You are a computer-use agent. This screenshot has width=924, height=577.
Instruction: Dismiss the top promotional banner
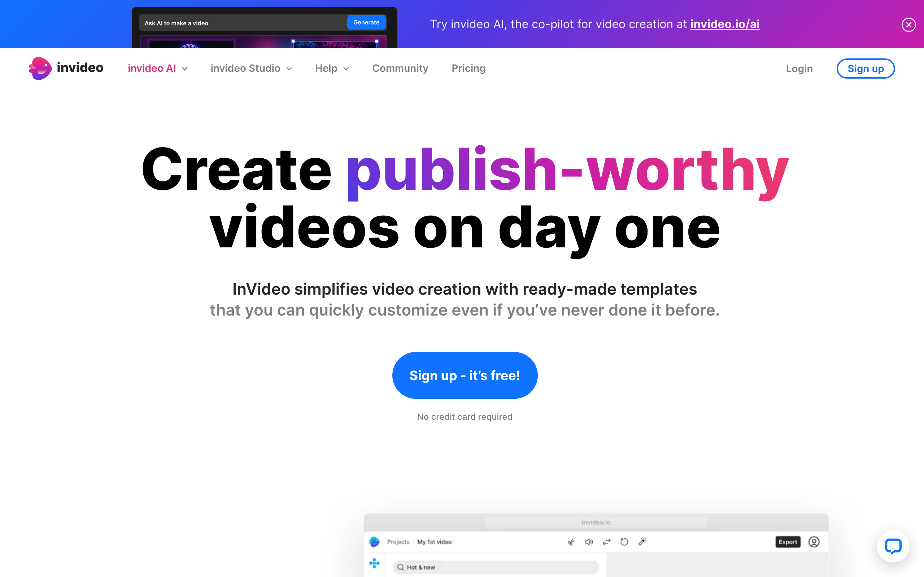pyautogui.click(x=907, y=24)
